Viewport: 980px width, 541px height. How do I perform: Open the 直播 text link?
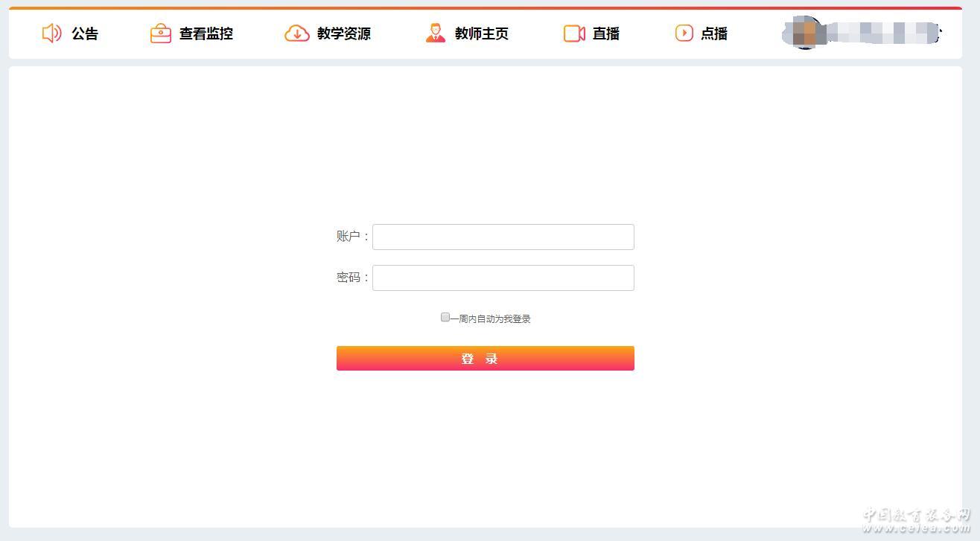coord(606,33)
